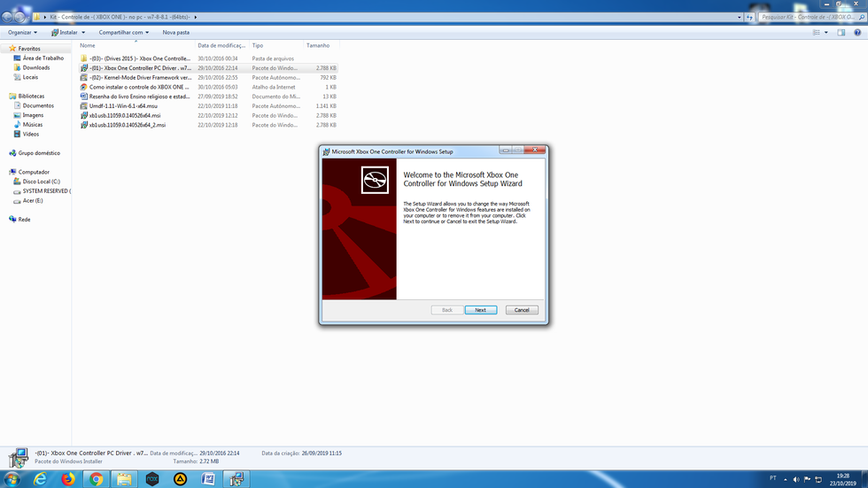The width and height of the screenshot is (868, 488).
Task: Launch Firefox from the taskbar
Action: (x=68, y=479)
